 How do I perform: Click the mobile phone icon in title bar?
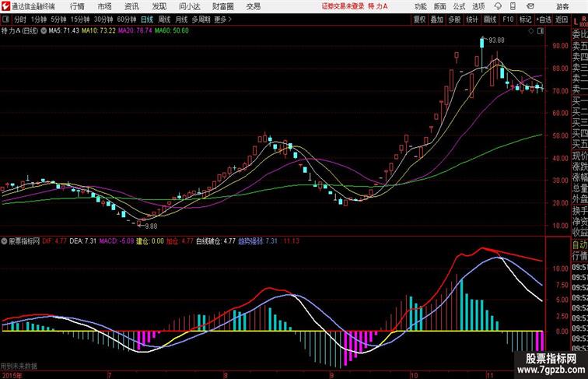click(513, 6)
